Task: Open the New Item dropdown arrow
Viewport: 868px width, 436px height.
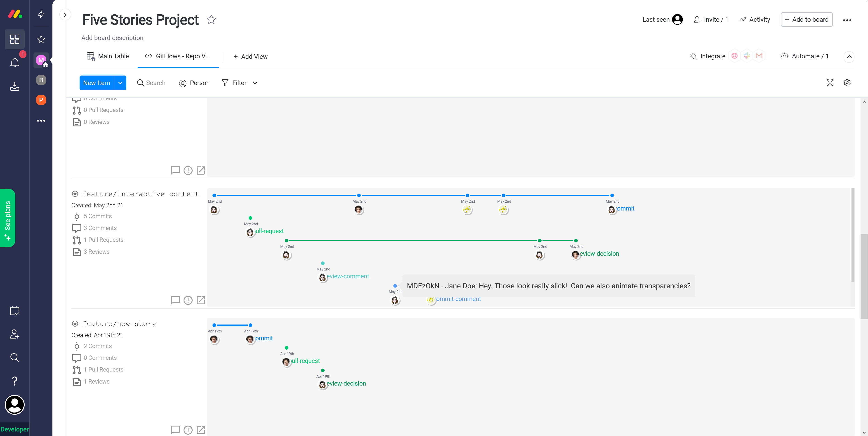Action: pyautogui.click(x=120, y=83)
